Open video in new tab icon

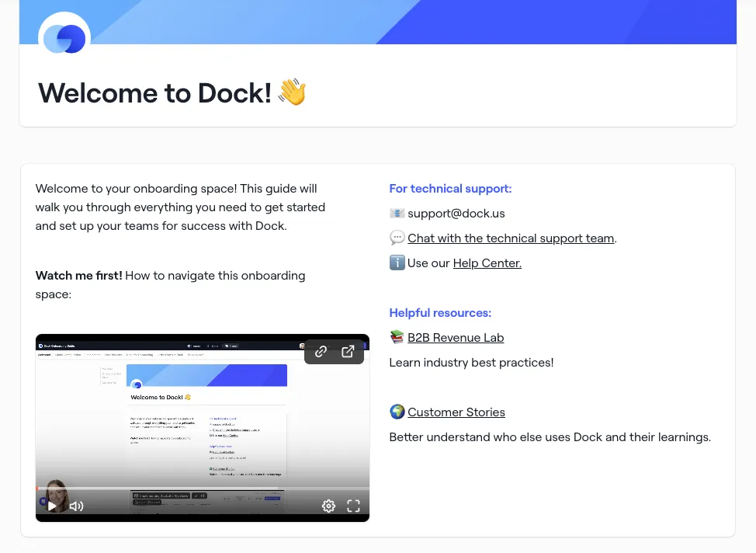[348, 351]
